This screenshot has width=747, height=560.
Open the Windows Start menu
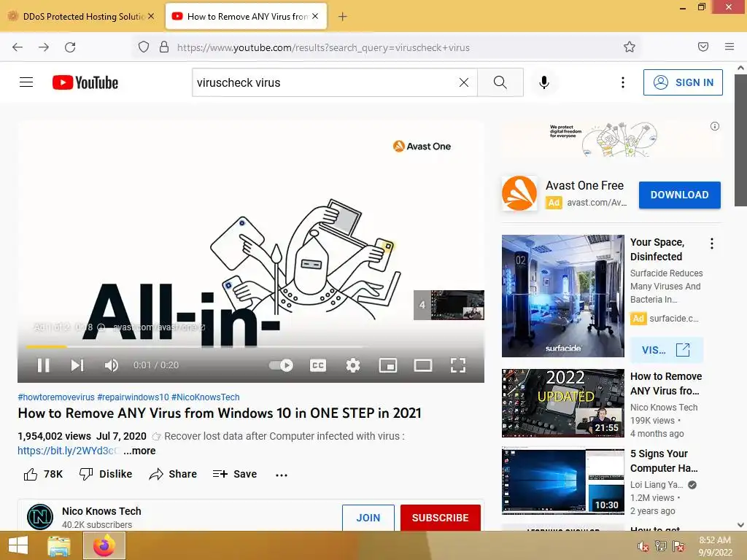click(18, 545)
